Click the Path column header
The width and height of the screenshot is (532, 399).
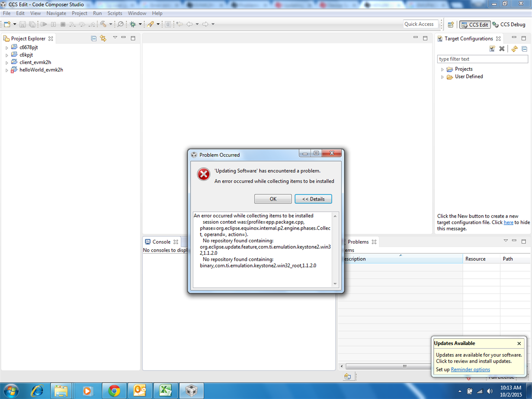(x=515, y=259)
